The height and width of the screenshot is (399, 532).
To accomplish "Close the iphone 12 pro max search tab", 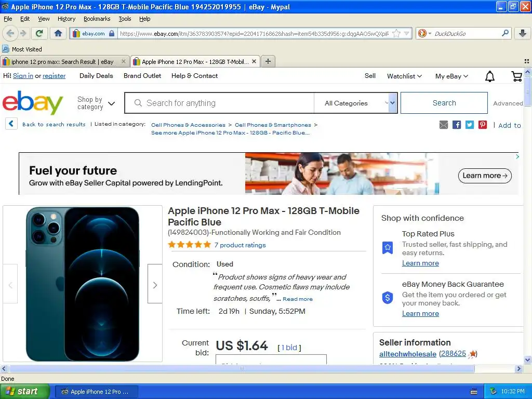I will (124, 61).
